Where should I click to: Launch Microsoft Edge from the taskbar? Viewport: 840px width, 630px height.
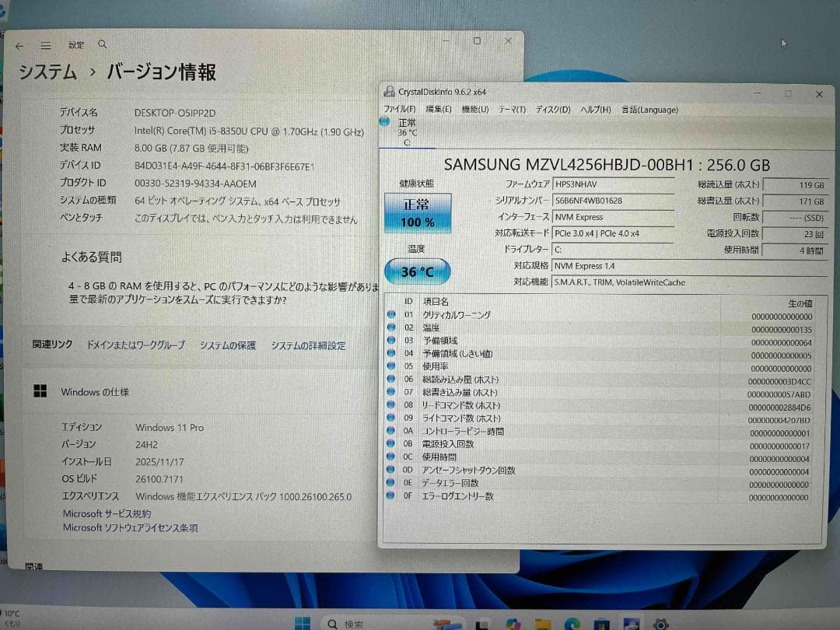(x=572, y=624)
